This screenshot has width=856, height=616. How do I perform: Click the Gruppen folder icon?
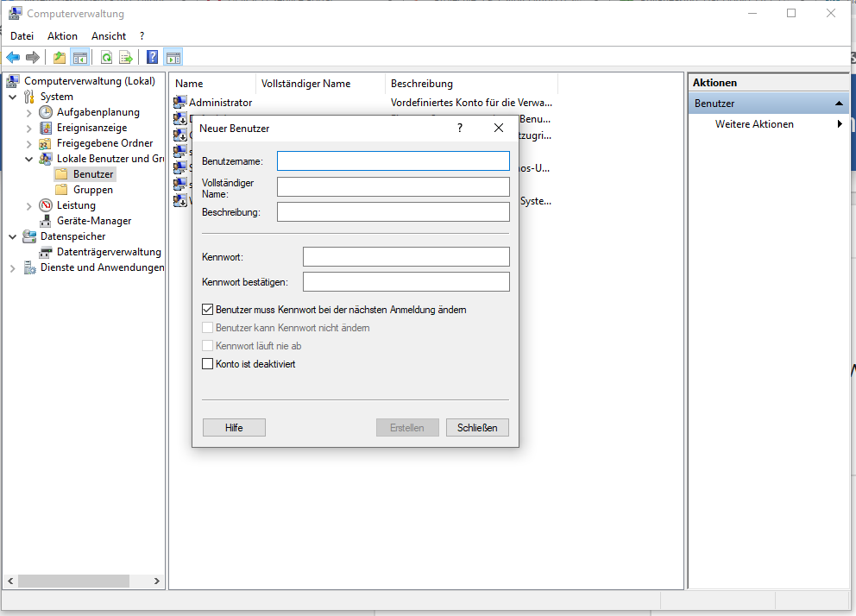pyautogui.click(x=61, y=190)
